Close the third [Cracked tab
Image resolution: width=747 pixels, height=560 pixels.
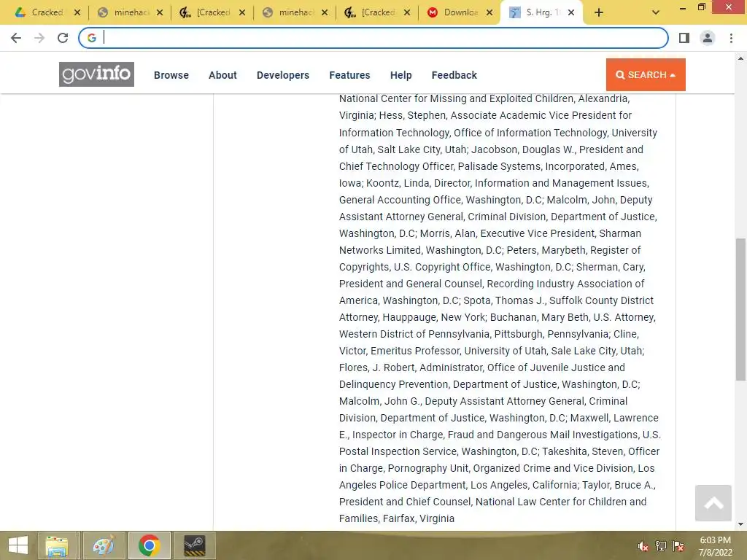click(x=407, y=13)
